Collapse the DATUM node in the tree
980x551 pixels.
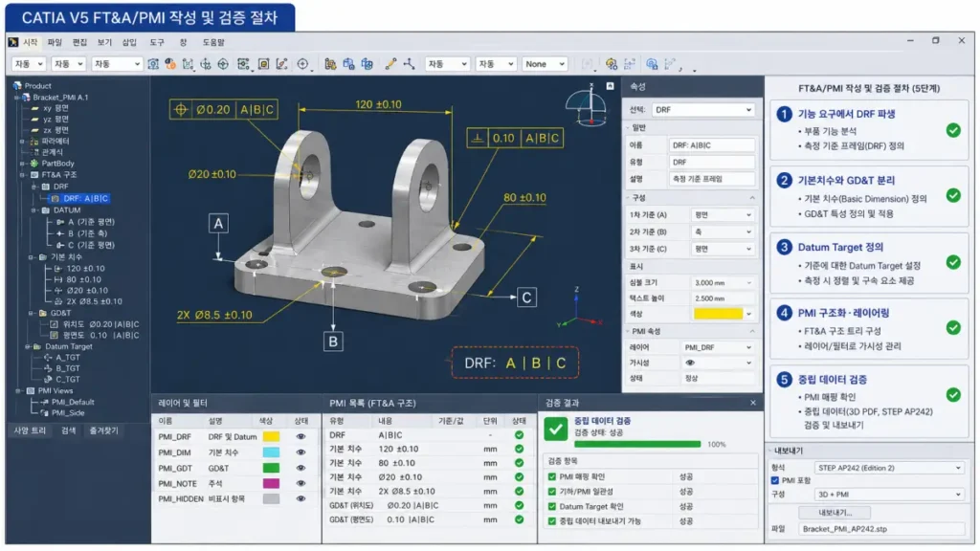tap(33, 210)
